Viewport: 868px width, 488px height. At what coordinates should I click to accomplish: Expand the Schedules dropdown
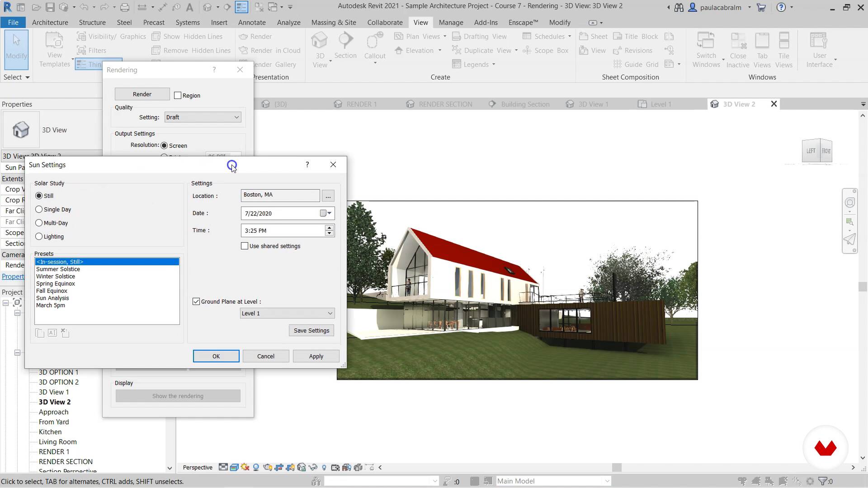(570, 36)
